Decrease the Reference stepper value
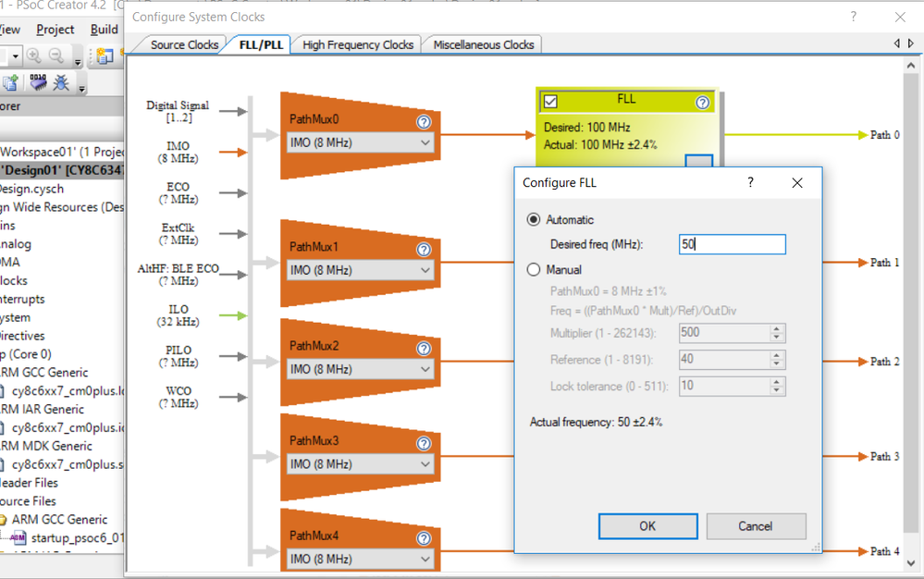The width and height of the screenshot is (924, 579). point(777,364)
